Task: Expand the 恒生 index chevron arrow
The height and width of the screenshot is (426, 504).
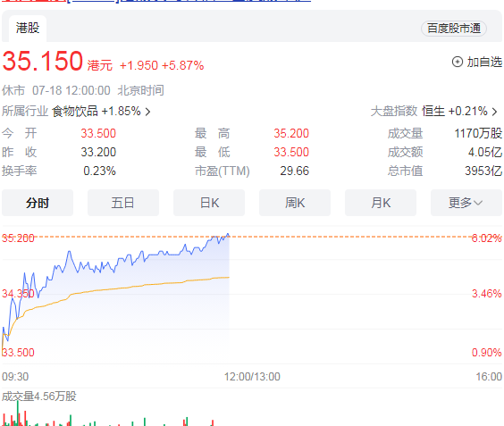Action: tap(495, 112)
